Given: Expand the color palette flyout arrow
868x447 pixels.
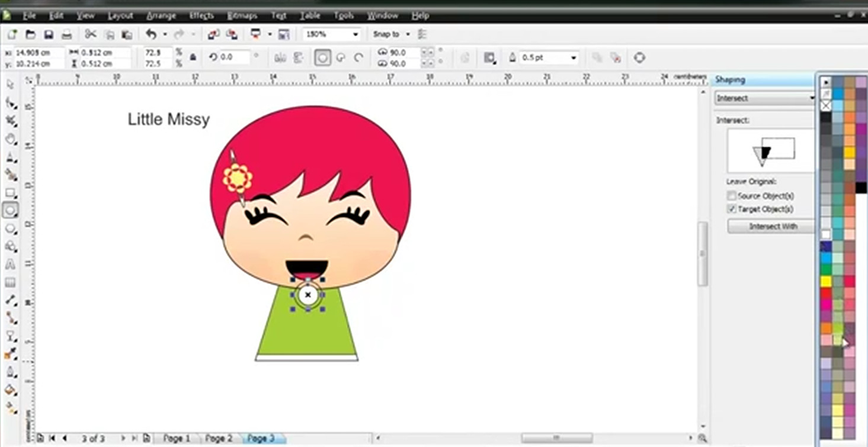Looking at the screenshot, I should pos(825,82).
